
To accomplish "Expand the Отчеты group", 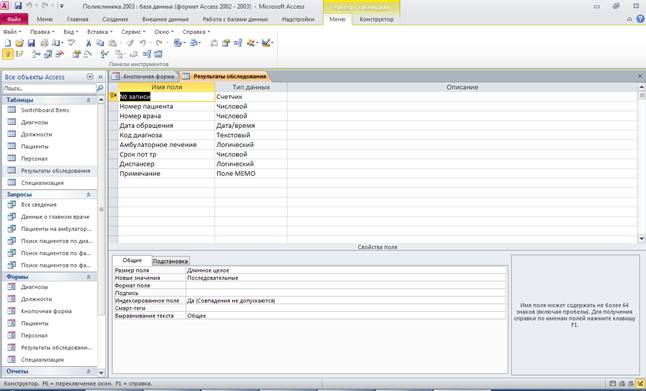I will tap(88, 371).
